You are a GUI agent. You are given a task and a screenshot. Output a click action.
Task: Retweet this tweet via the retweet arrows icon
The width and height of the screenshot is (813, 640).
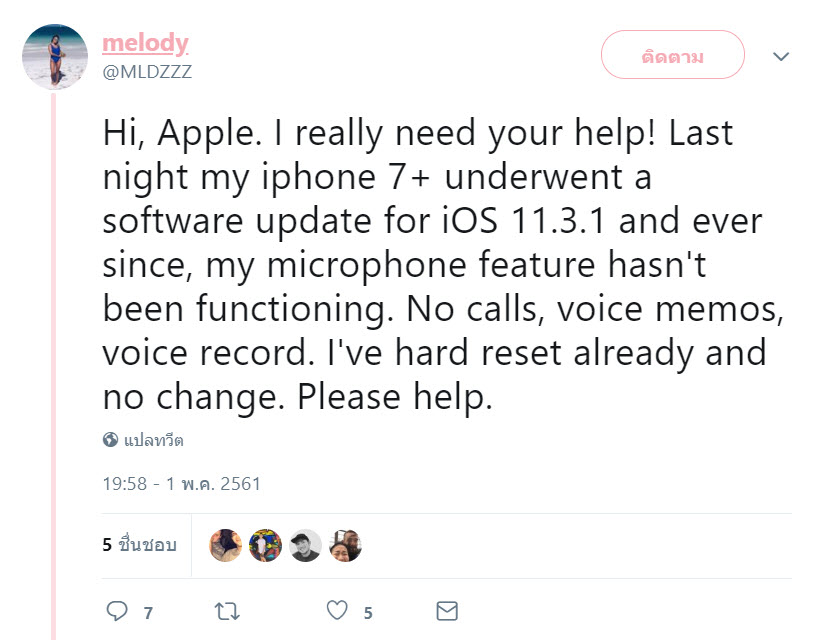click(x=227, y=610)
